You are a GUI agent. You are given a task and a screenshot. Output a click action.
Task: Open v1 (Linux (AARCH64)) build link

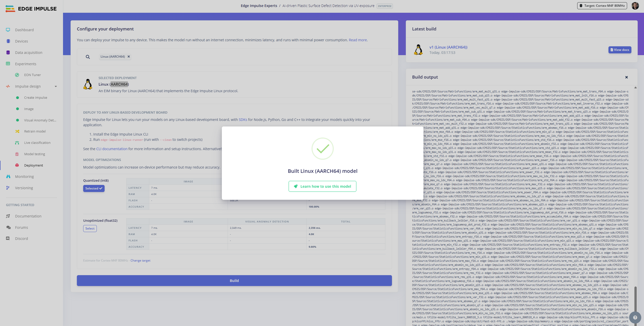coord(448,47)
